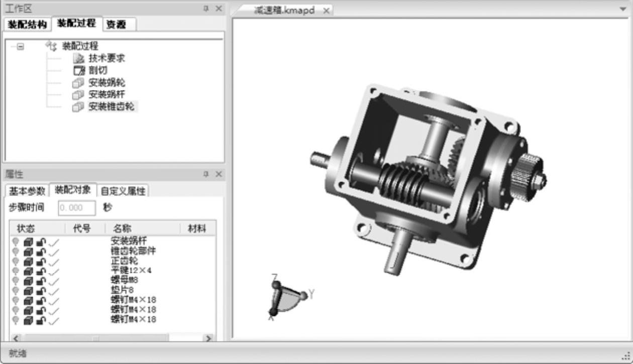Toggle the lightbulb for 平键12×4 row
The image size is (633, 364).
pos(16,271)
